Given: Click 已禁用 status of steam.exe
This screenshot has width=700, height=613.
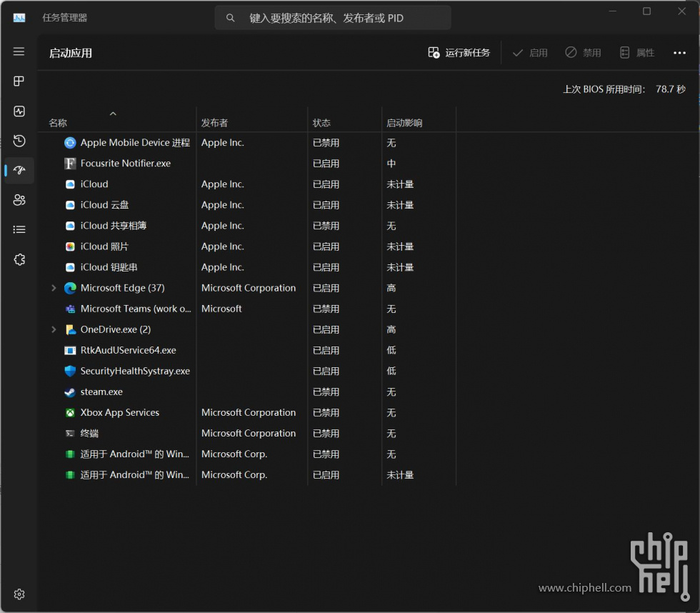Looking at the screenshot, I should 326,392.
